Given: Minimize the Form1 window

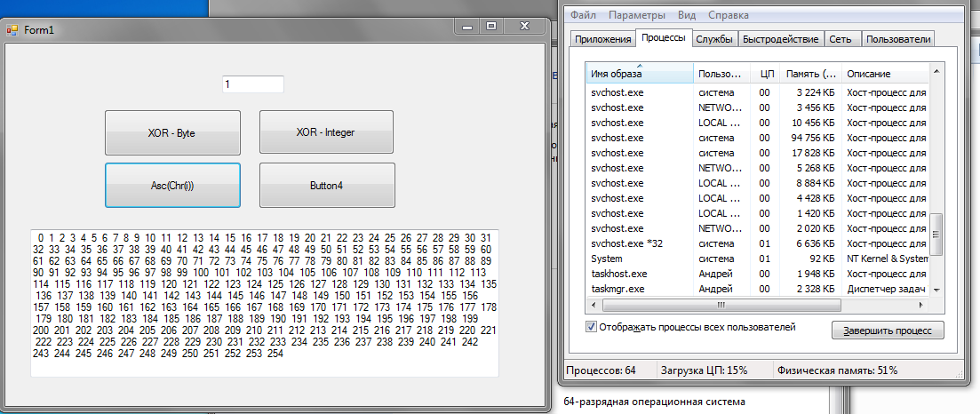Looking at the screenshot, I should (467, 28).
